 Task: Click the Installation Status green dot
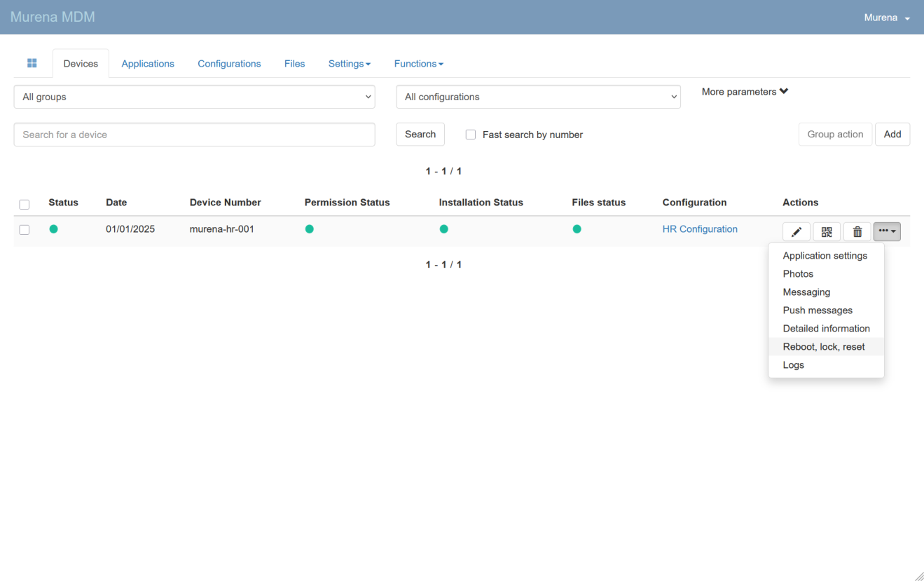pyautogui.click(x=443, y=229)
